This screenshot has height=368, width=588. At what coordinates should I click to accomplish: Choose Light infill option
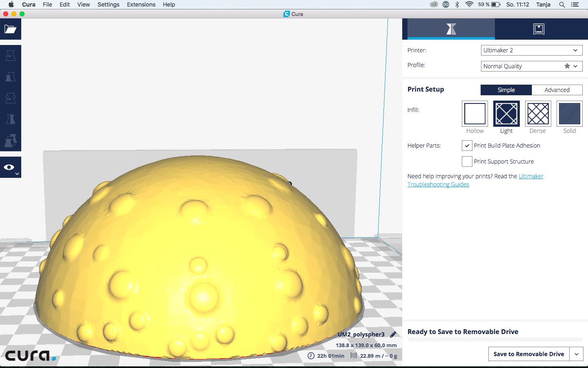click(506, 114)
